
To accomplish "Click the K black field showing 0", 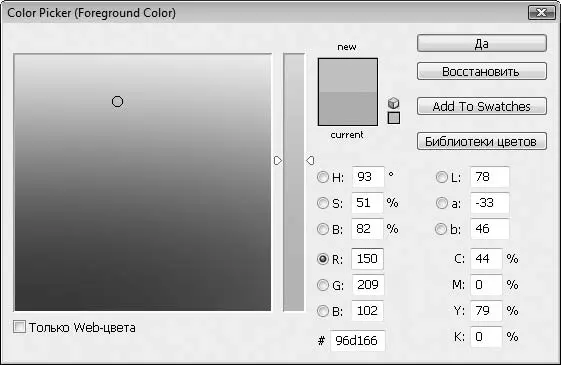I will (x=486, y=337).
